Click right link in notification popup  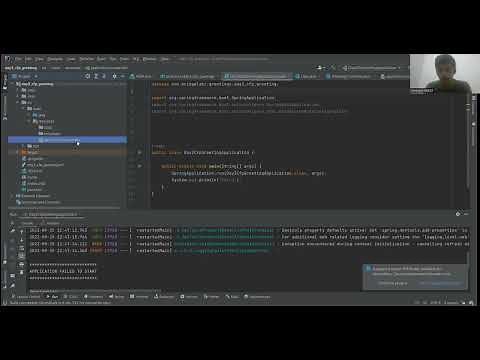click(440, 283)
